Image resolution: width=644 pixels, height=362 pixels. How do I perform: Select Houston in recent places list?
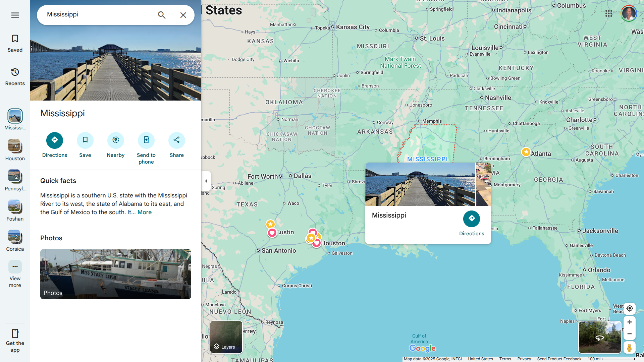click(x=15, y=150)
